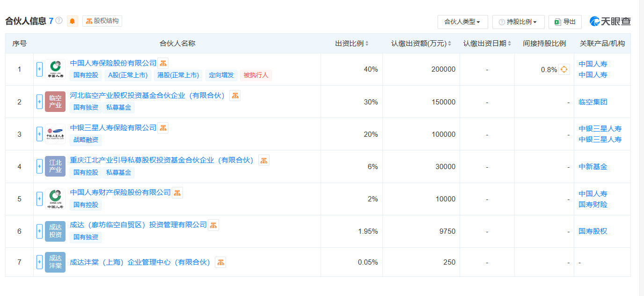Open the 临空集团 related organization link

coord(593,102)
